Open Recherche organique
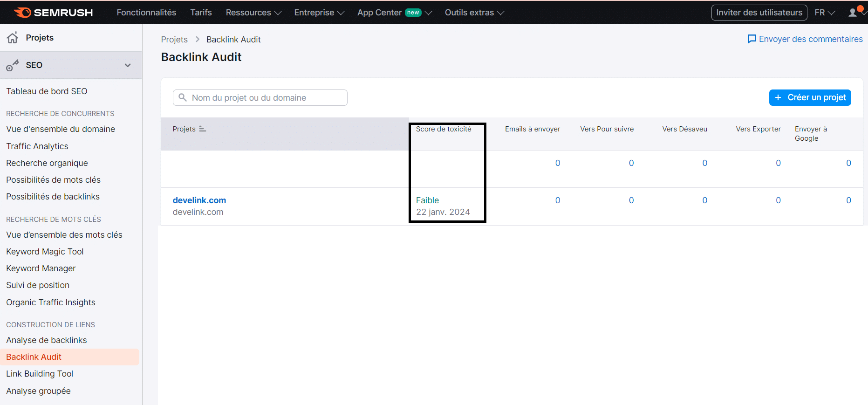Screen dimensions: 868x405 [47, 163]
